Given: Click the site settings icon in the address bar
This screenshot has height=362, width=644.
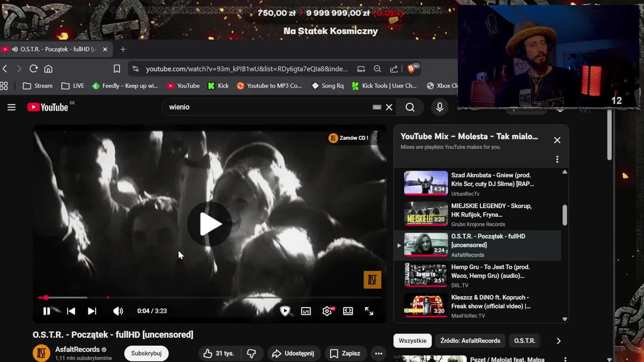Looking at the screenshot, I should [x=135, y=69].
